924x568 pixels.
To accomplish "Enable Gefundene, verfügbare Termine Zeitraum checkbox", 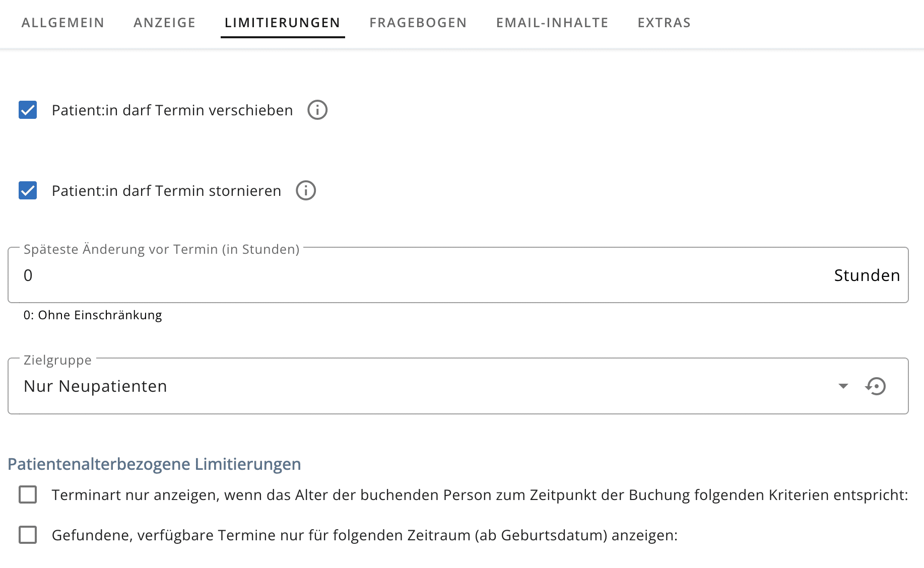I will [28, 535].
